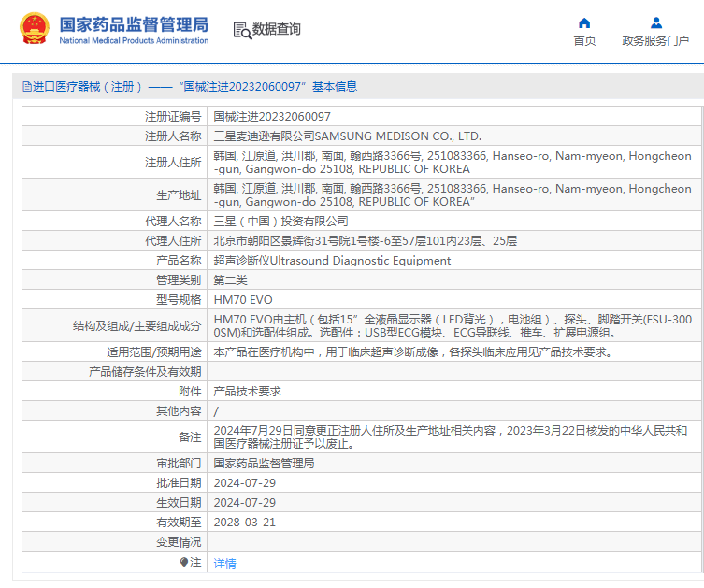Click the 首页 house icon
The height and width of the screenshot is (588, 704).
click(x=584, y=23)
